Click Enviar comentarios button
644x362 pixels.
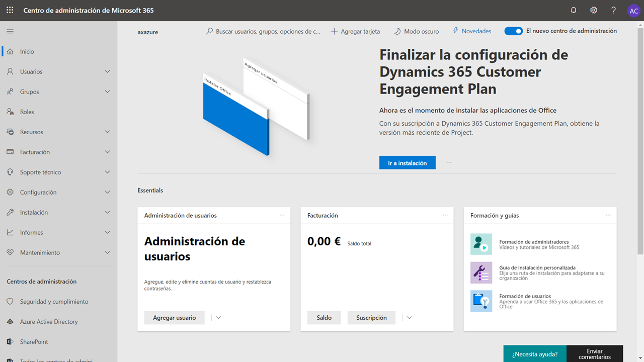pyautogui.click(x=595, y=353)
